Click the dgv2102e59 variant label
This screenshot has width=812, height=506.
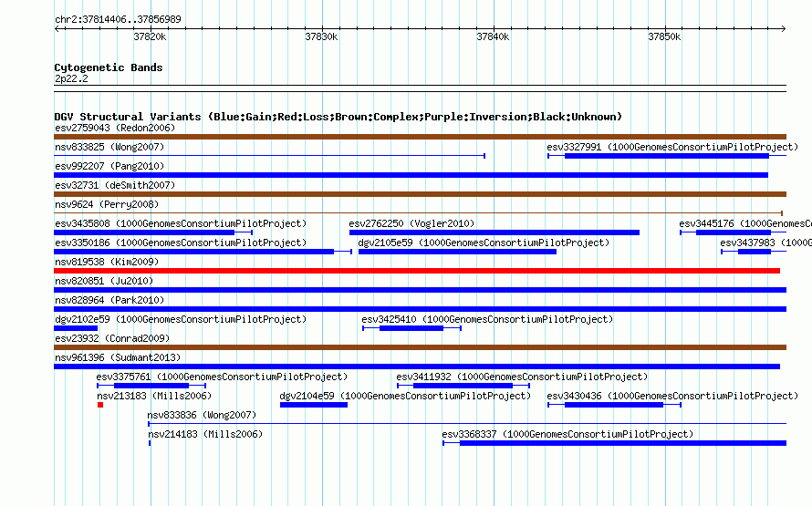point(181,319)
